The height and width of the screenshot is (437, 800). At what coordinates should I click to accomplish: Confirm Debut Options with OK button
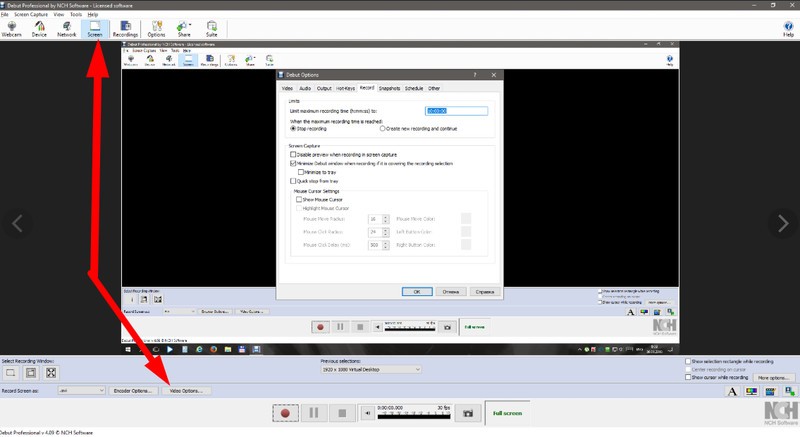417,292
